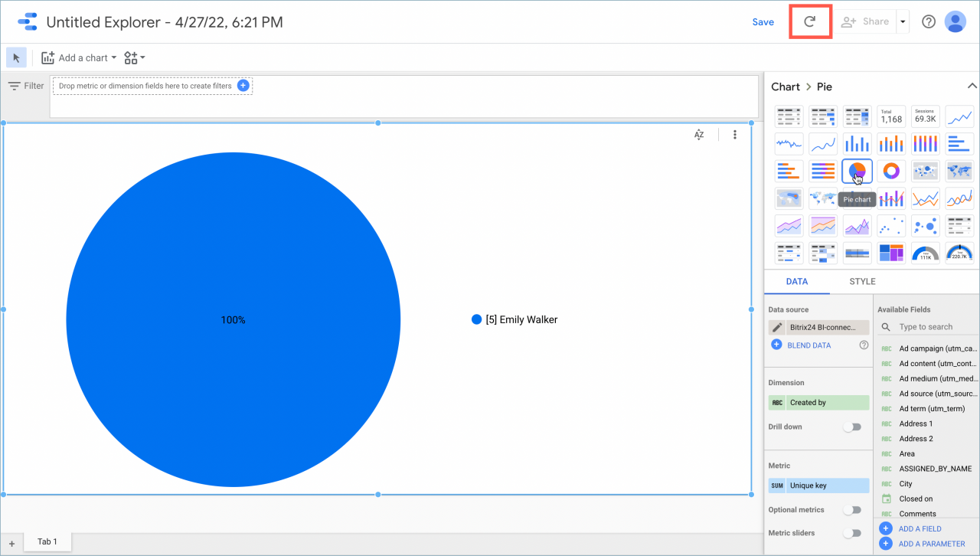Click the Unique key metric chip
Screen dimensions: 980x556
(x=819, y=486)
